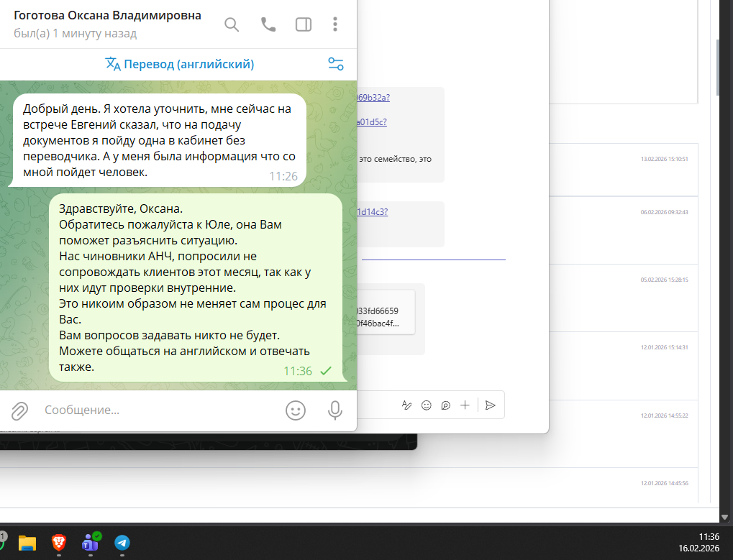The width and height of the screenshot is (733, 560).
Task: Open link ending a01d5c? in back window
Action: point(372,122)
